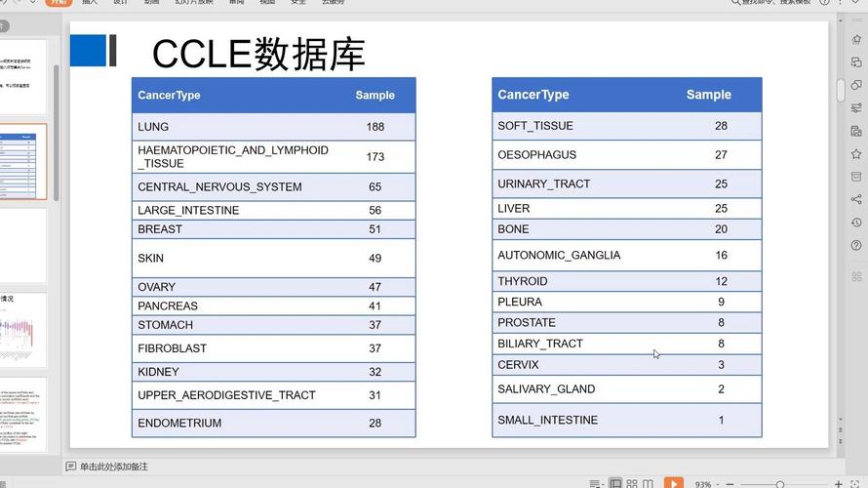Image resolution: width=868 pixels, height=488 pixels.
Task: Click the OESOPHAGUS cell
Action: tap(537, 154)
